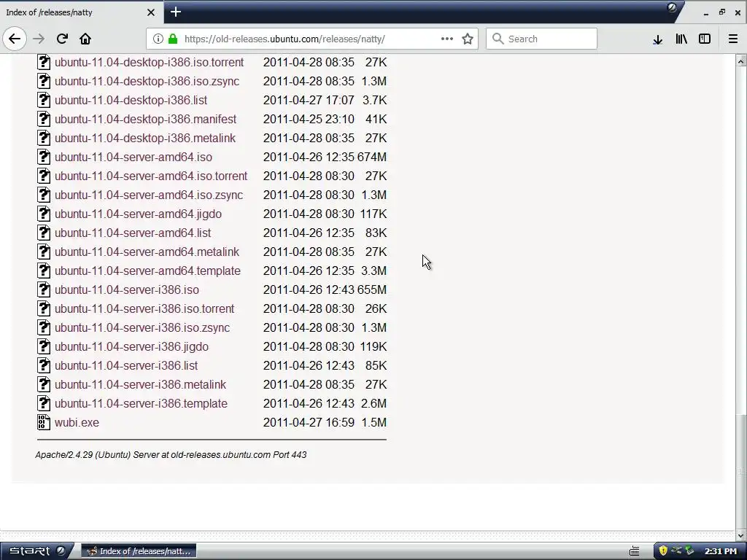Click unknown-file icon beside server-amd64.template
Screen dimensions: 747x560
point(43,271)
